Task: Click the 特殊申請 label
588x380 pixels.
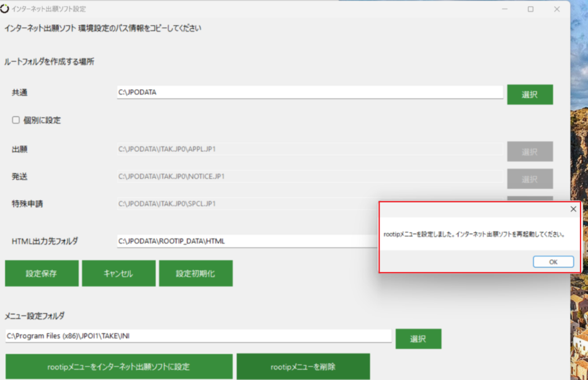Action: pos(28,204)
